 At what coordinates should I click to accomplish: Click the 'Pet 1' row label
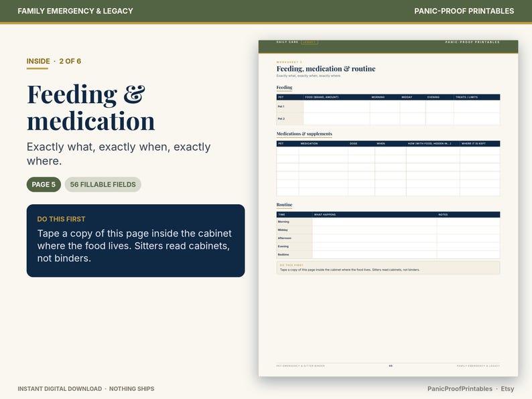pyautogui.click(x=281, y=106)
